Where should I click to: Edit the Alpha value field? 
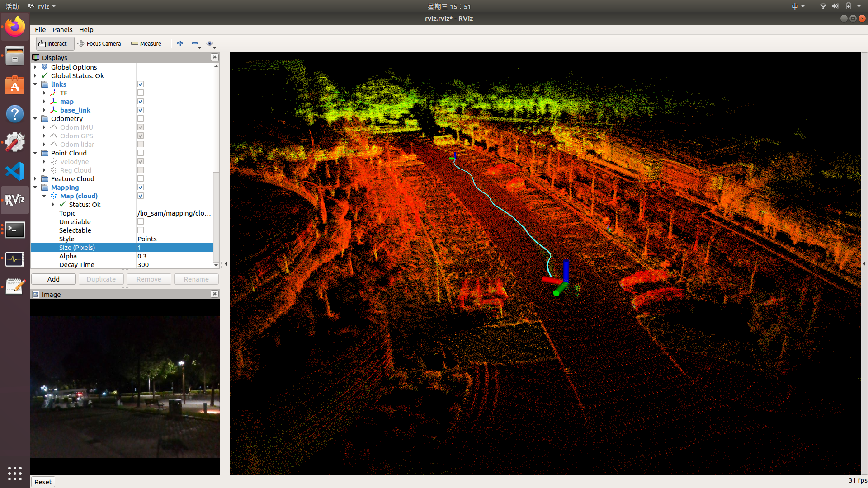[x=174, y=256]
